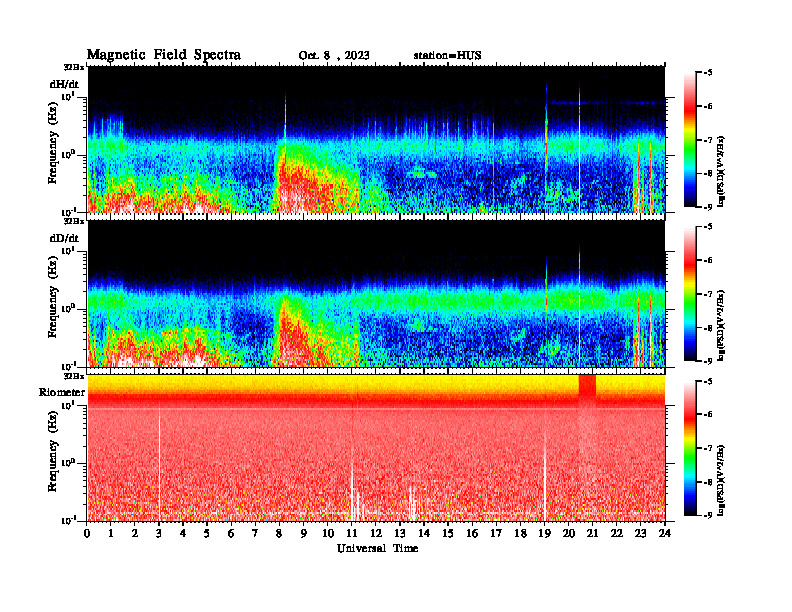
Task: Click the "-8" value on Riometer color bar
Action: (x=708, y=482)
